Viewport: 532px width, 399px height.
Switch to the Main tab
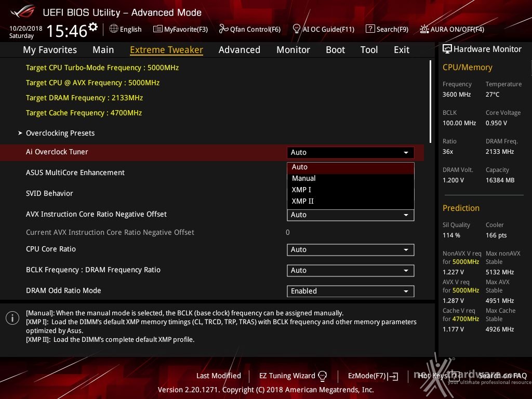[103, 50]
